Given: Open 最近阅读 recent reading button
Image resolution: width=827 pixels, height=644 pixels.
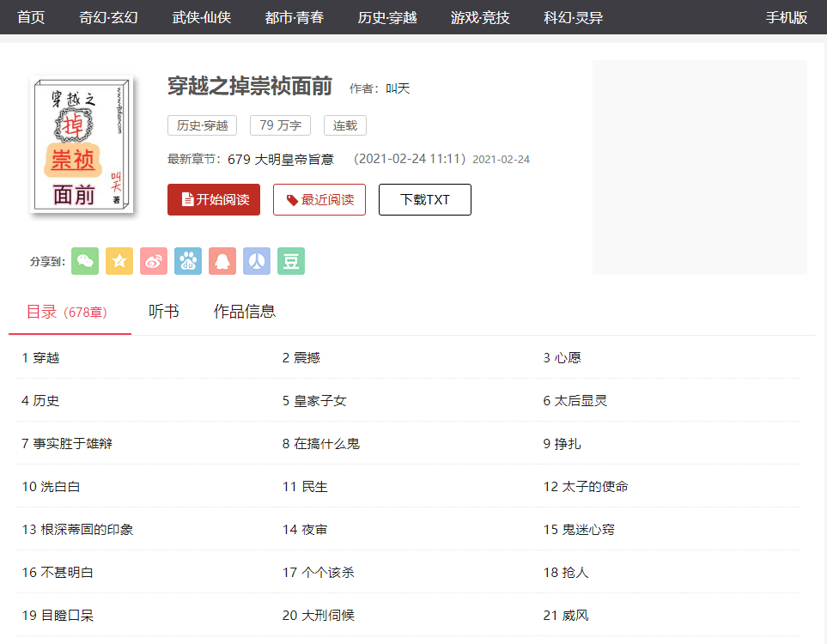Looking at the screenshot, I should tap(319, 200).
